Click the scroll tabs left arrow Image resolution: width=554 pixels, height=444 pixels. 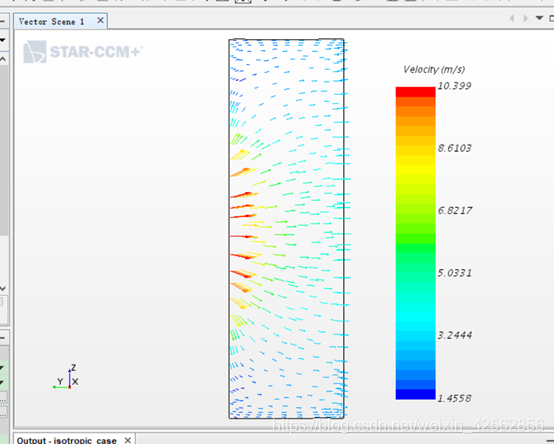(x=512, y=18)
